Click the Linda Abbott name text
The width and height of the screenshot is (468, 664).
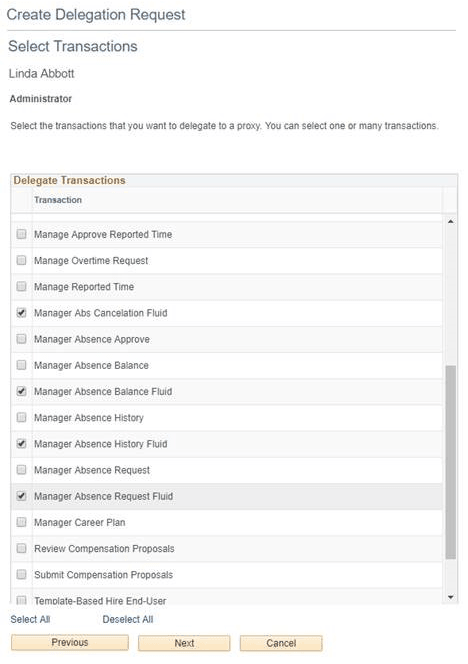point(42,74)
